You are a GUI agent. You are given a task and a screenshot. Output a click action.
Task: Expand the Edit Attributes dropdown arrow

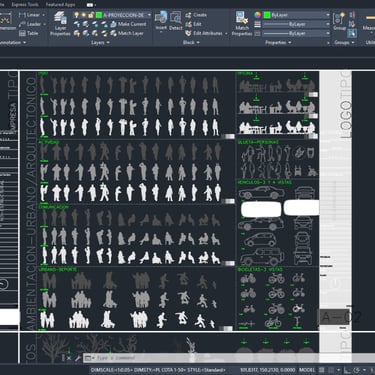(x=226, y=34)
